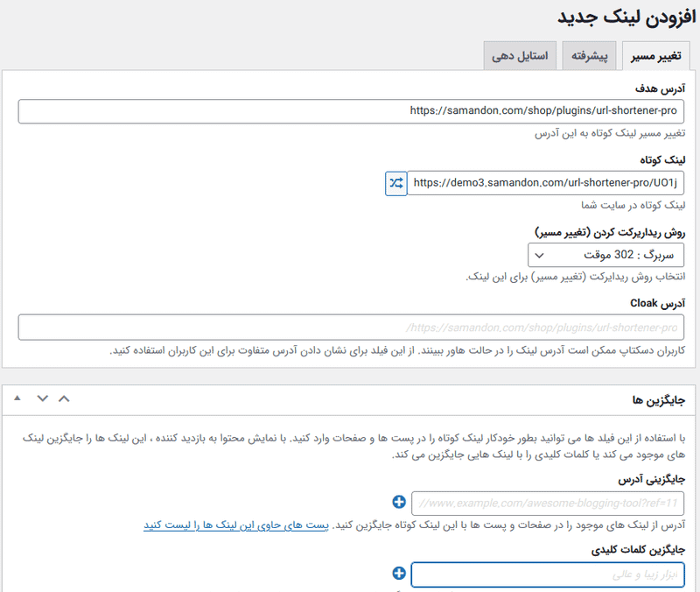
Task: Click the آدرس Cloak input field
Action: click(351, 328)
